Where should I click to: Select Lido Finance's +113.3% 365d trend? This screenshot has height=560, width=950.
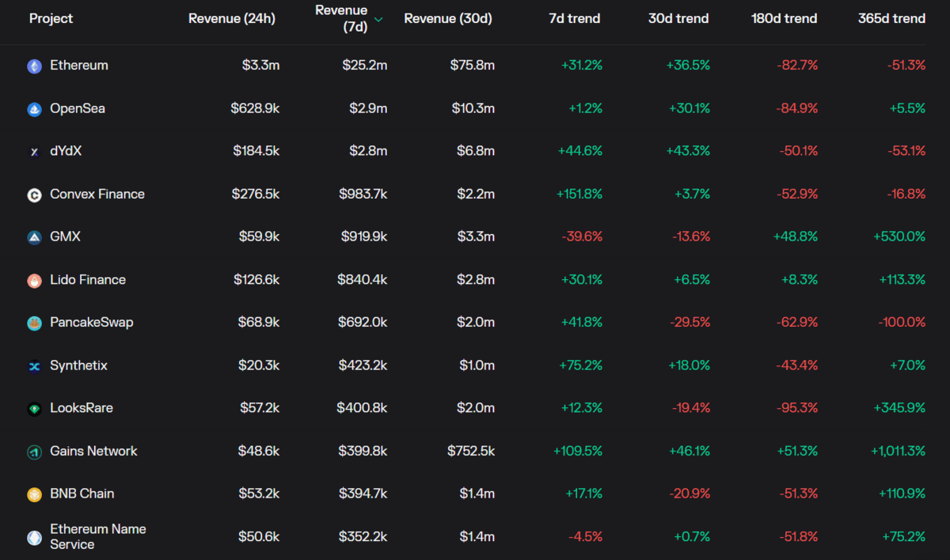902,279
